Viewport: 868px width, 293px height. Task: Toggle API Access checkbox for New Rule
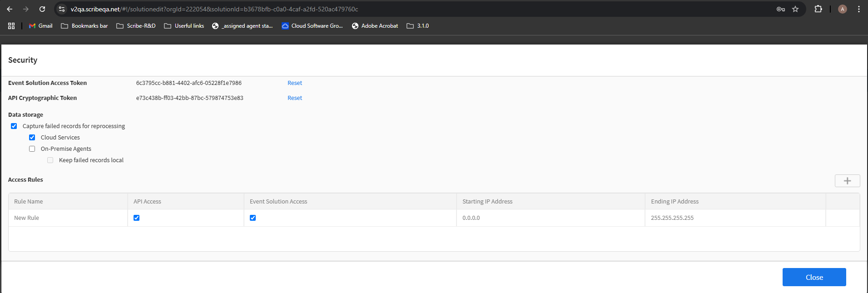(x=136, y=218)
